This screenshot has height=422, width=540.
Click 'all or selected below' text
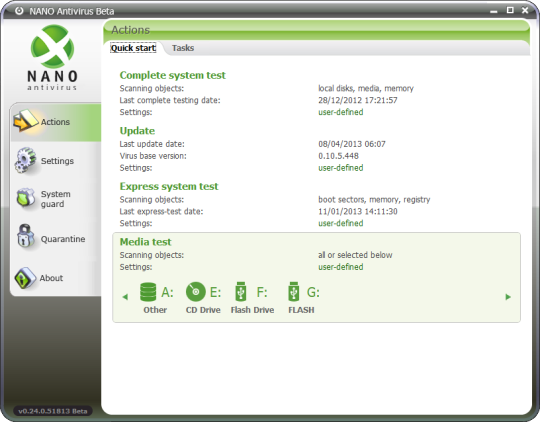(355, 255)
